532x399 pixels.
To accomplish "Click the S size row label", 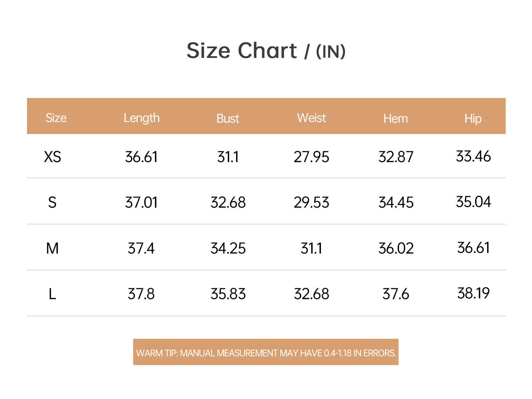I will coord(52,202).
